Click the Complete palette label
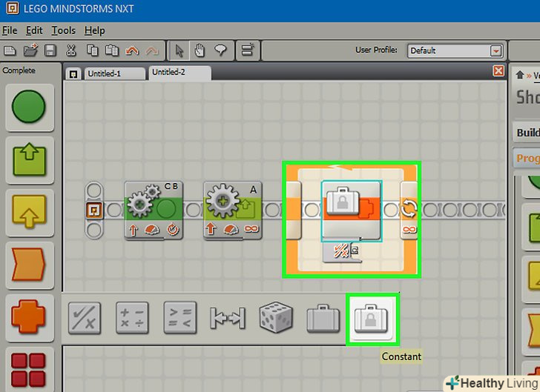The height and width of the screenshot is (392, 540). (19, 70)
